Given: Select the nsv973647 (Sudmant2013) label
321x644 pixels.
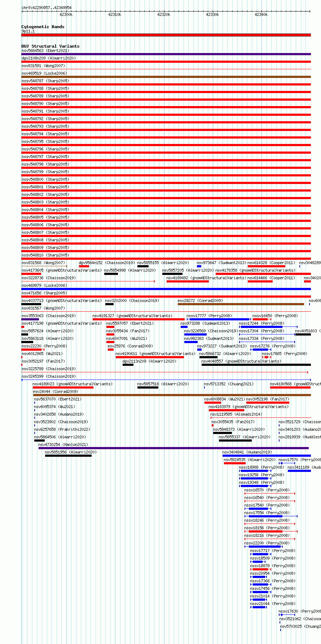Looking at the screenshot, I should click(221, 263).
